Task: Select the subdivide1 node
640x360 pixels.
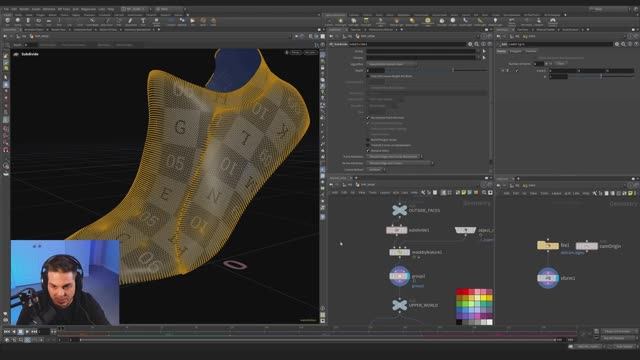Action: click(396, 230)
